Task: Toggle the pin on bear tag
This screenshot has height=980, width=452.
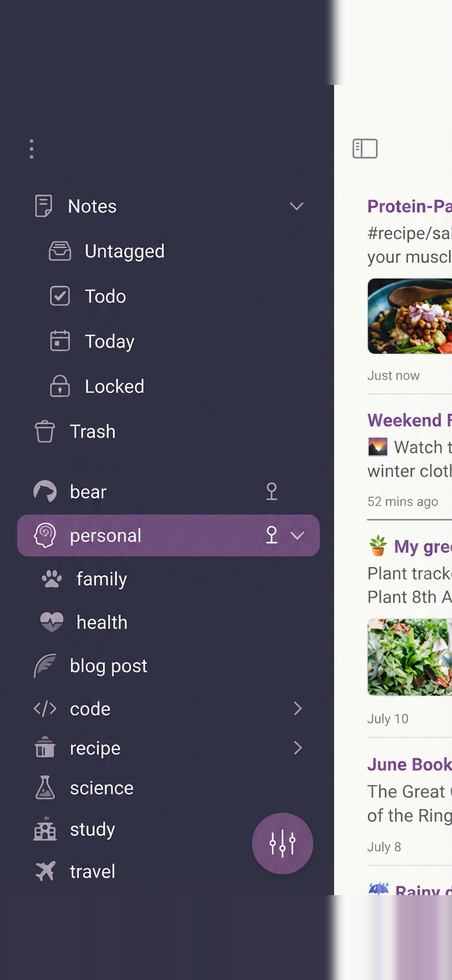Action: click(271, 491)
